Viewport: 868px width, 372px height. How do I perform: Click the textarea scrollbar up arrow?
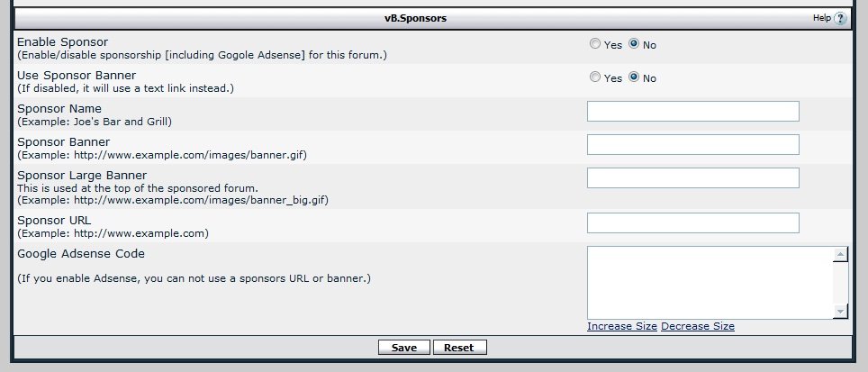tap(840, 255)
